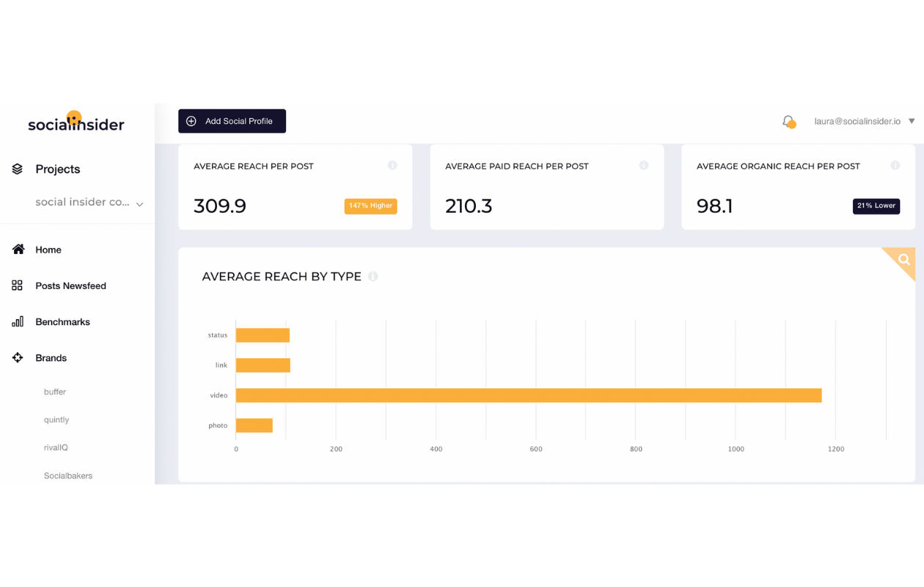Show info for Average Reach Per Post
The width and height of the screenshot is (924, 587).
pos(392,165)
